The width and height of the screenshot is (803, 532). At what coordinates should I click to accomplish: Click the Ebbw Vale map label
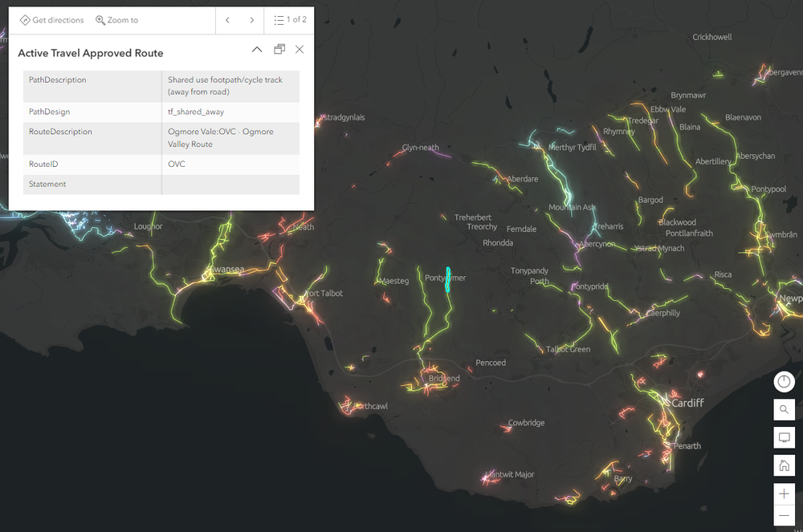668,109
